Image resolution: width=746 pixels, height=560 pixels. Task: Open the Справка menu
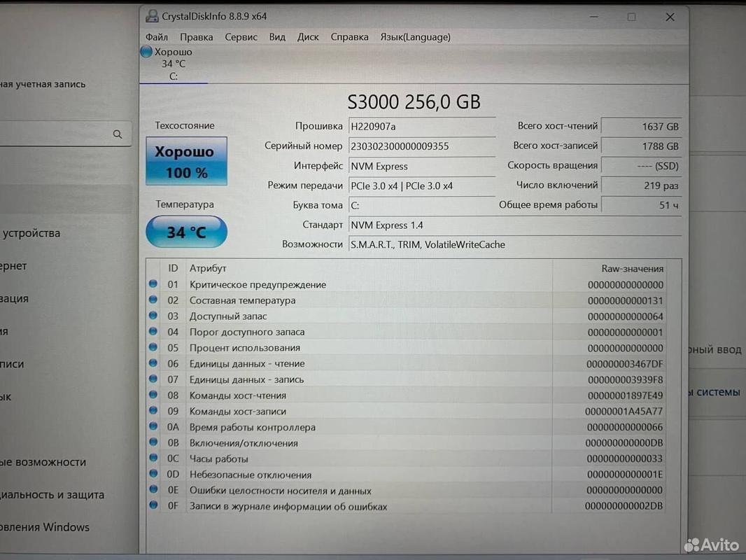pos(349,37)
